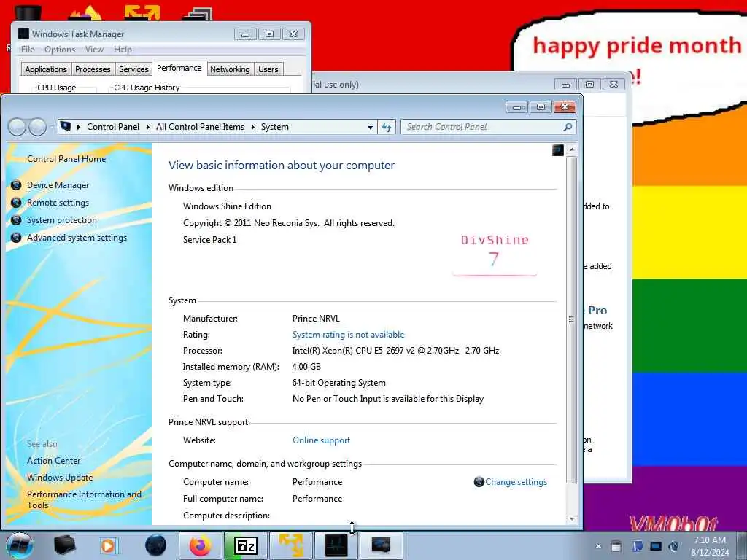This screenshot has width=747, height=560.
Task: Click the shield icon beside Advanced system settings
Action: click(x=16, y=238)
